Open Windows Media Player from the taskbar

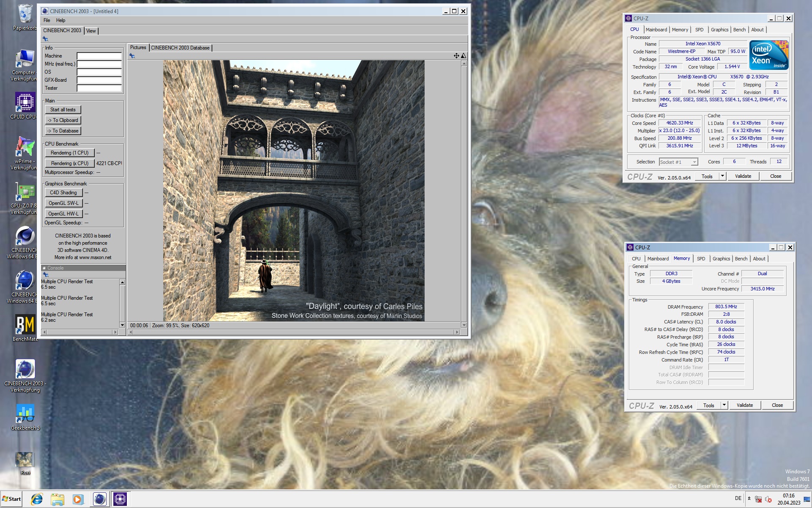point(77,499)
